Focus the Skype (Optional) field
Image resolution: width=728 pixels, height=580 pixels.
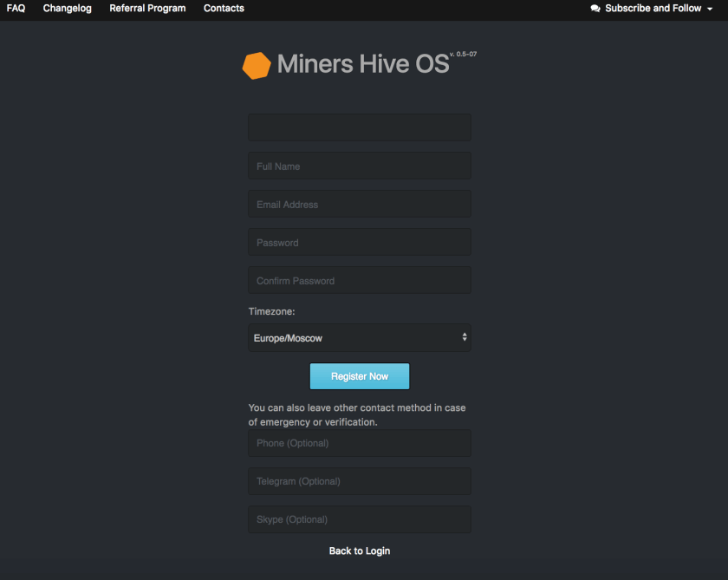click(x=359, y=519)
